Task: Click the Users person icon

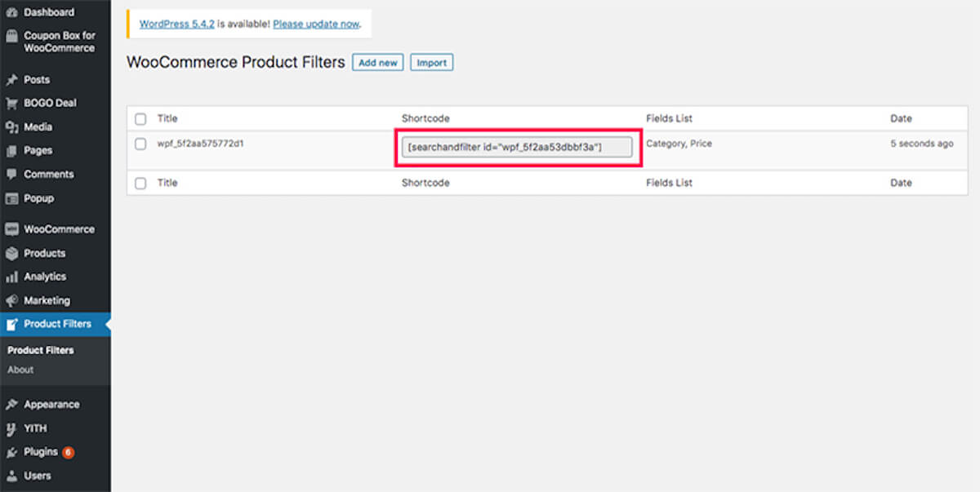Action: (11, 476)
